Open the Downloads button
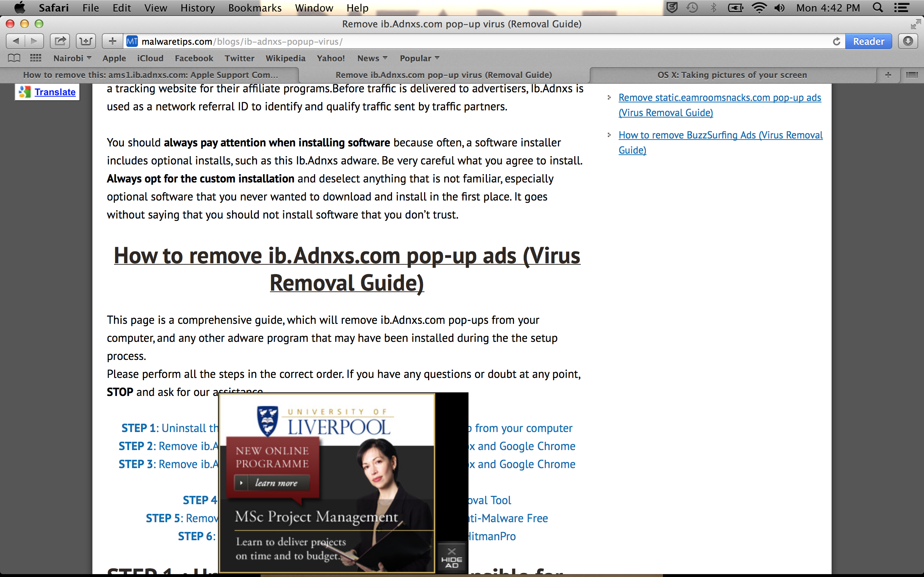The height and width of the screenshot is (577, 924). pos(908,41)
